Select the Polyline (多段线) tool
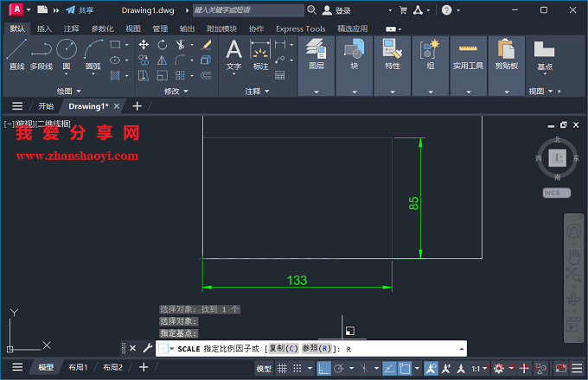 point(42,54)
